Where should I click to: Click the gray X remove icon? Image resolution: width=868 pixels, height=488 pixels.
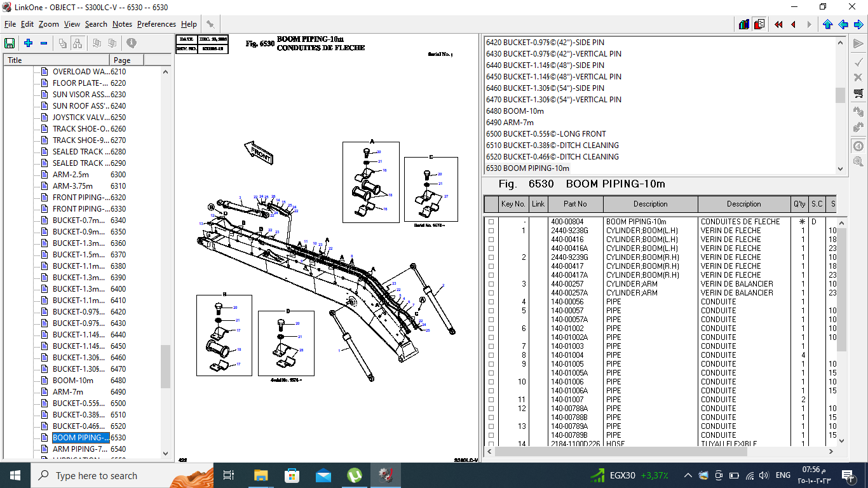point(858,77)
